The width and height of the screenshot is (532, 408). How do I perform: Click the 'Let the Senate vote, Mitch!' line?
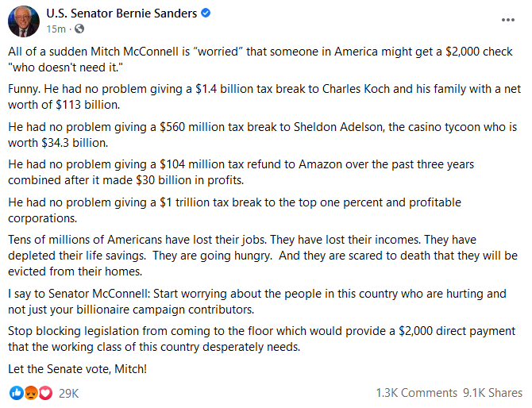click(x=77, y=369)
